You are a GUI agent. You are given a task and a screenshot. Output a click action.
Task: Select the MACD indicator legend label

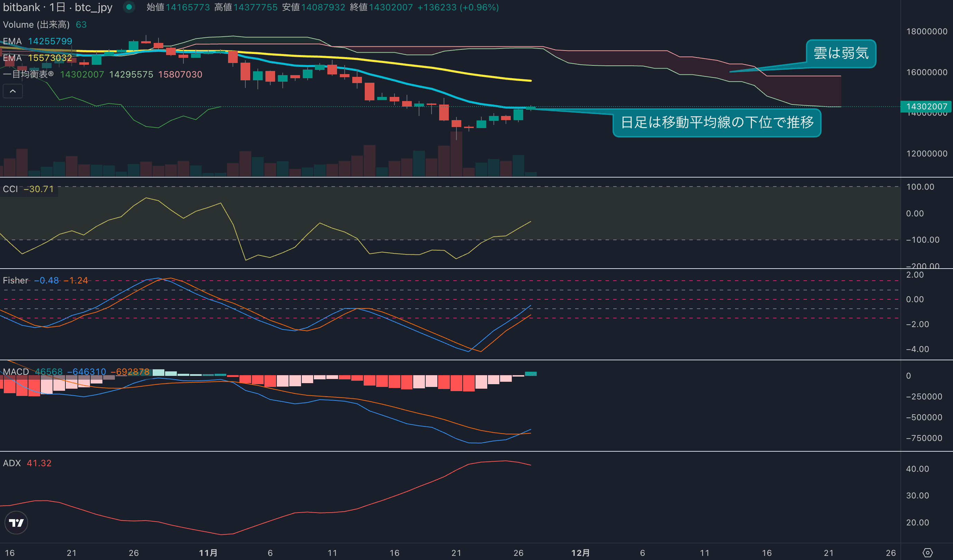point(16,372)
